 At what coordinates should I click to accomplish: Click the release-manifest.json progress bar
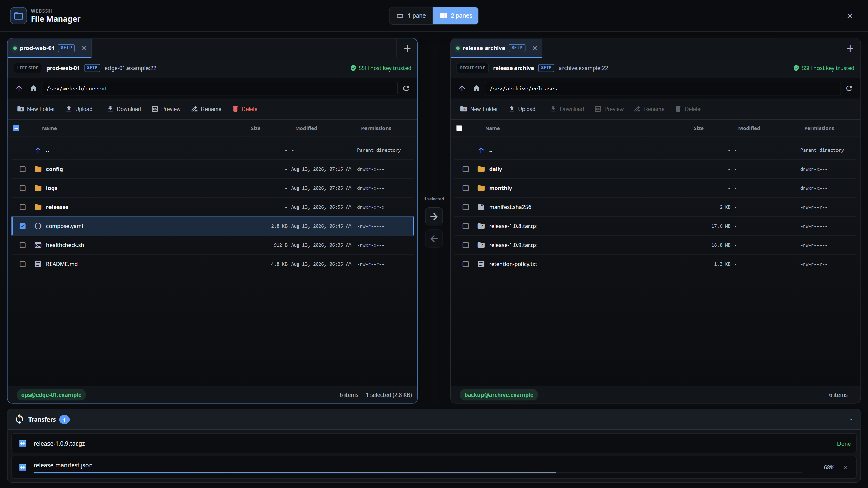(x=418, y=472)
